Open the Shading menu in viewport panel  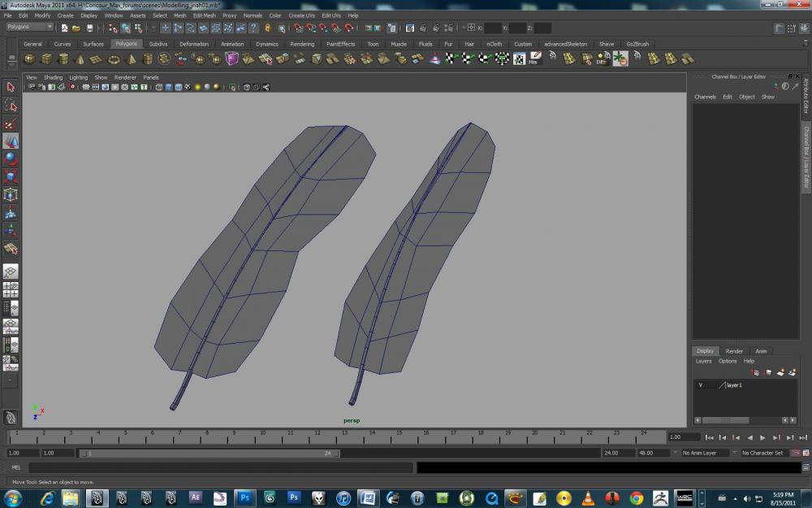click(53, 77)
